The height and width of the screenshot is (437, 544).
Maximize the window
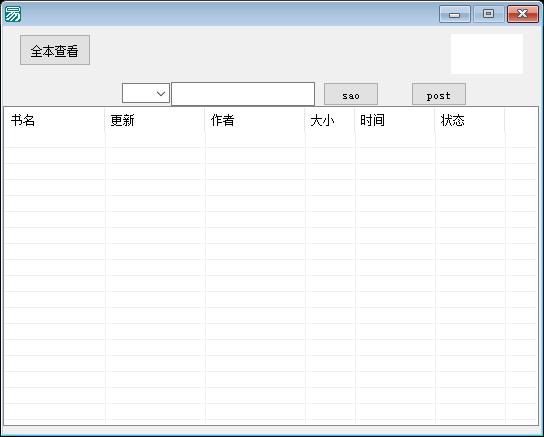click(x=488, y=14)
